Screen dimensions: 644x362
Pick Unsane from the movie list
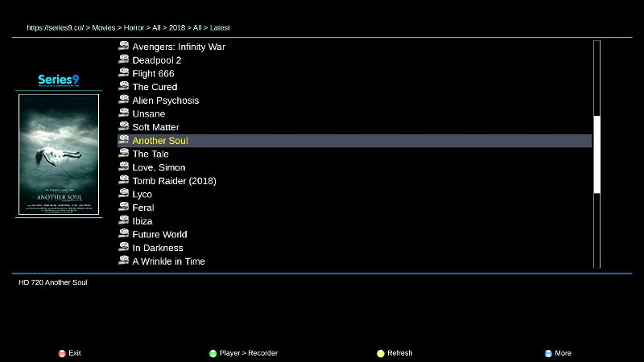click(149, 113)
